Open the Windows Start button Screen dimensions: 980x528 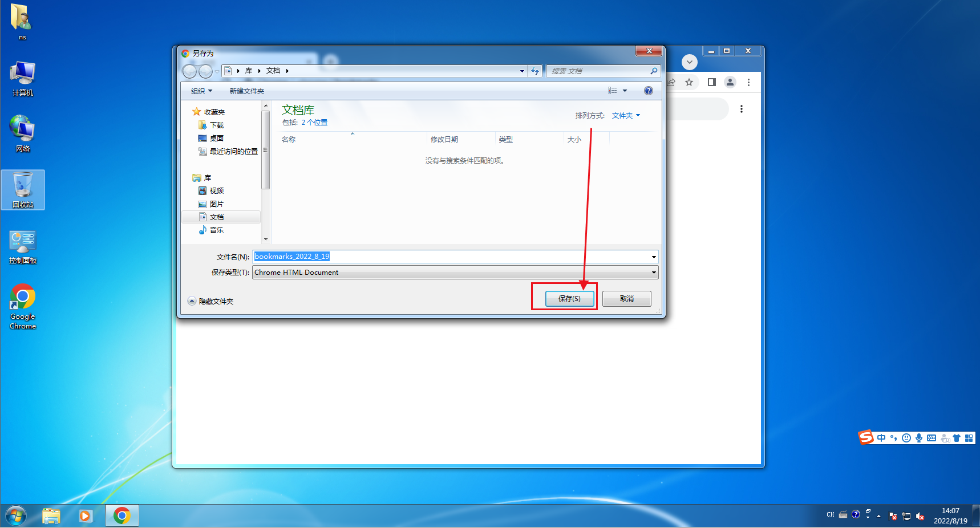pos(16,516)
